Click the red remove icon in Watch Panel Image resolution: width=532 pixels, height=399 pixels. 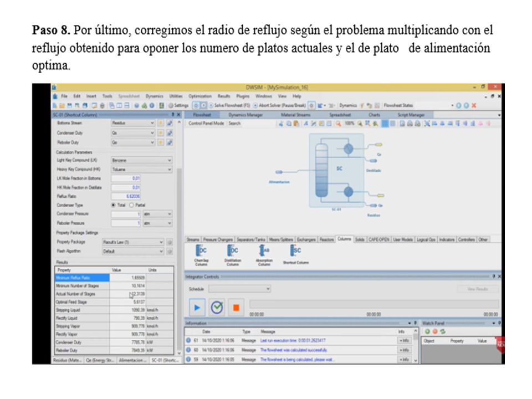click(434, 331)
